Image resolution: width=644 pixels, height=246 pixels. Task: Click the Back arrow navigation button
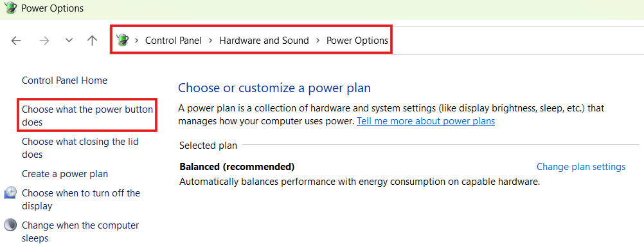click(x=16, y=41)
